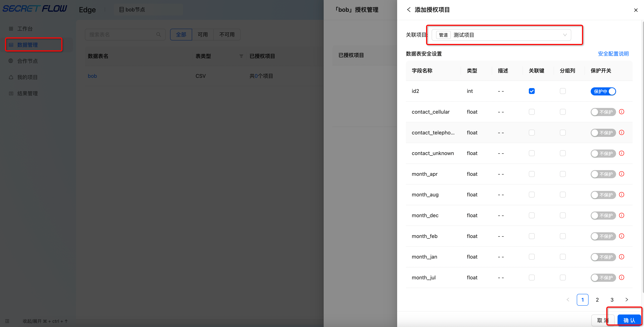
Task: Click the bob节点 node selector
Action: pos(132,10)
